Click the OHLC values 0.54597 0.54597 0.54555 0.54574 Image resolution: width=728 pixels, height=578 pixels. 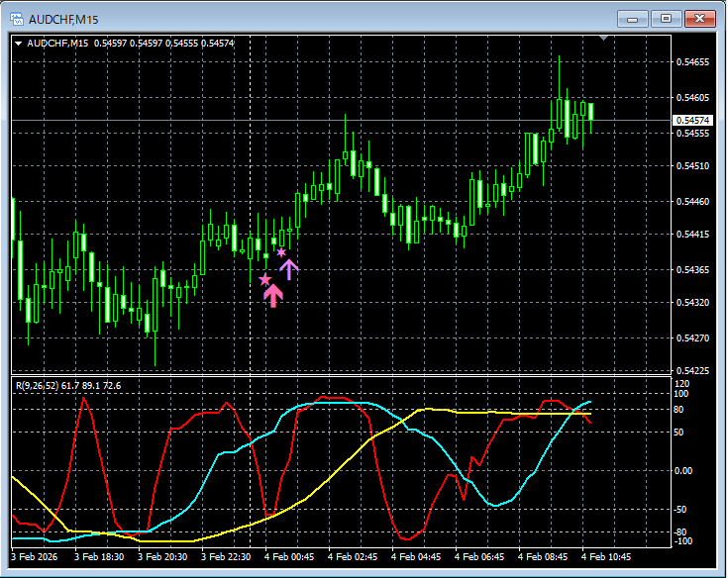pos(163,44)
